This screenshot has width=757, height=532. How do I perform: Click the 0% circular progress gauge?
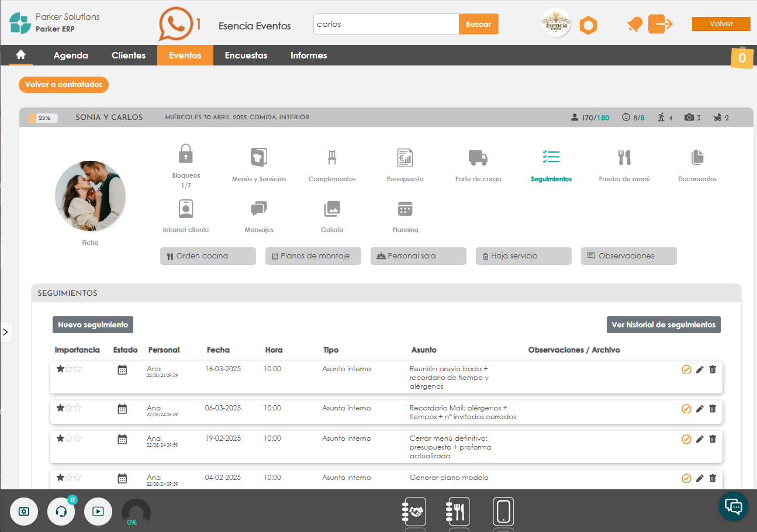pos(136,513)
